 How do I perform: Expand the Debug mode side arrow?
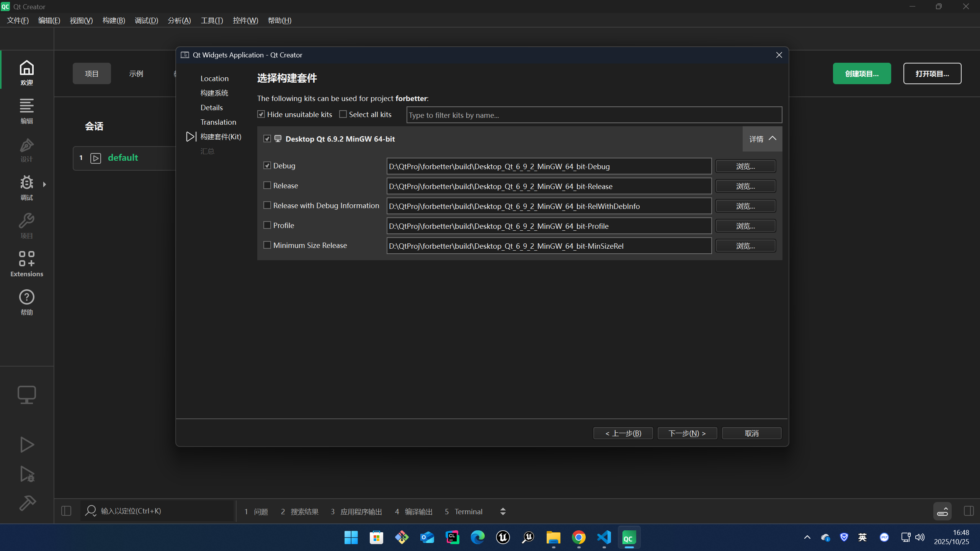coord(45,184)
